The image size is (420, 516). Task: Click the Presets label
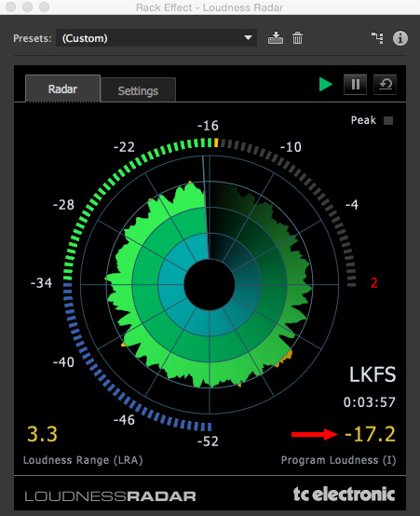coord(33,38)
